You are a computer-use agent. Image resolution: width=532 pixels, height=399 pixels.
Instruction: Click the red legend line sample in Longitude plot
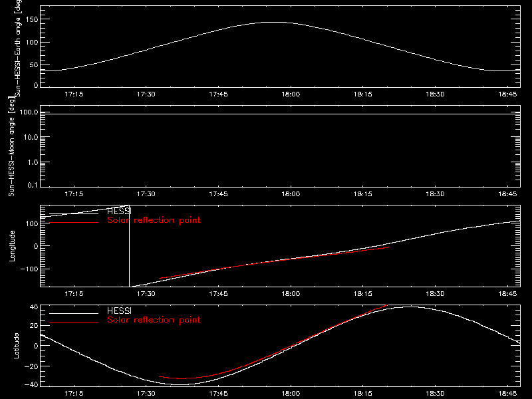coord(74,223)
